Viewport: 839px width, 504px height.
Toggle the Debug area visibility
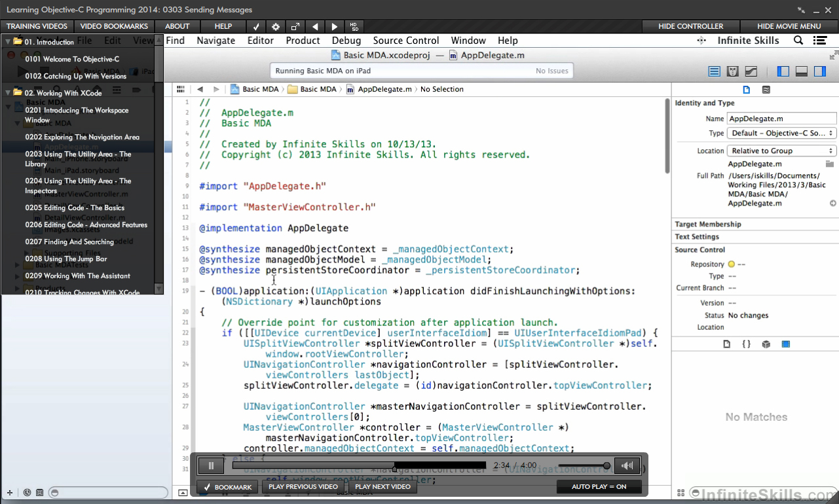801,71
